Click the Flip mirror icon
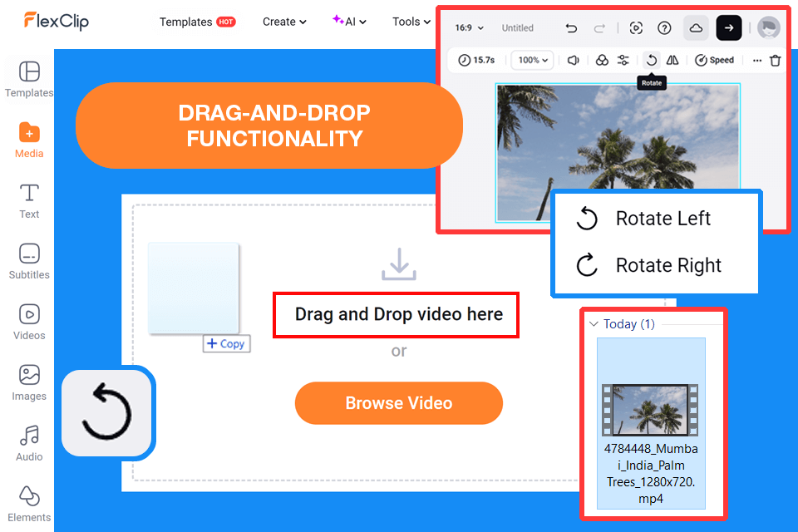798x532 pixels. coord(672,60)
